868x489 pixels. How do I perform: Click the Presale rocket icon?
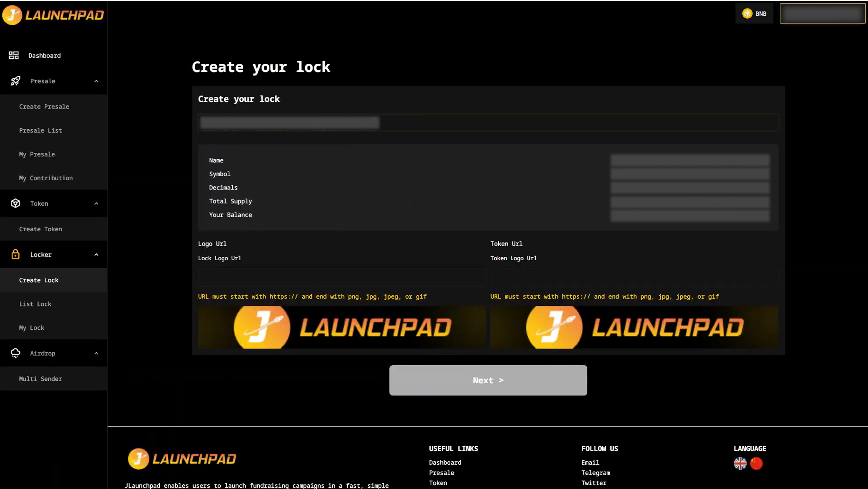click(15, 81)
